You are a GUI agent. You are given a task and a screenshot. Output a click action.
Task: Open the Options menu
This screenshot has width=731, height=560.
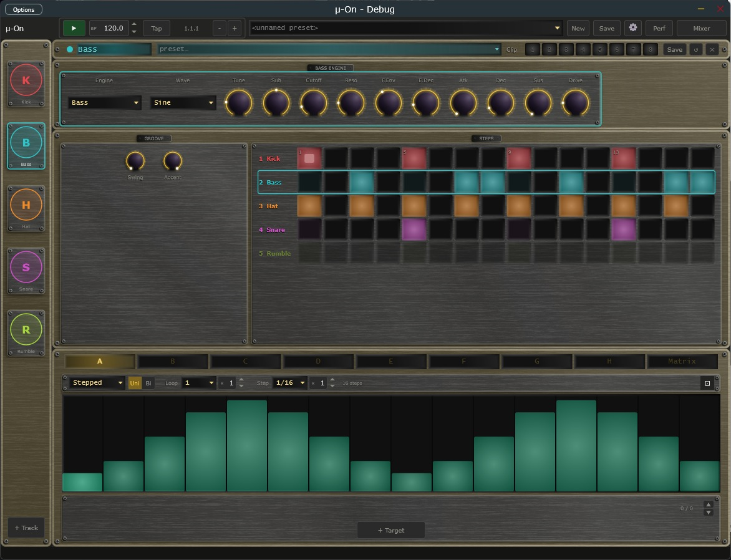tap(24, 9)
